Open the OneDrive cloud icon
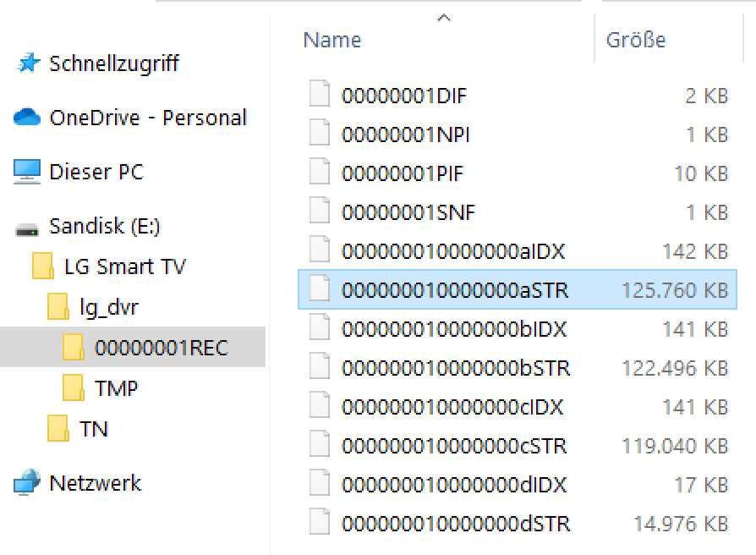 click(27, 117)
